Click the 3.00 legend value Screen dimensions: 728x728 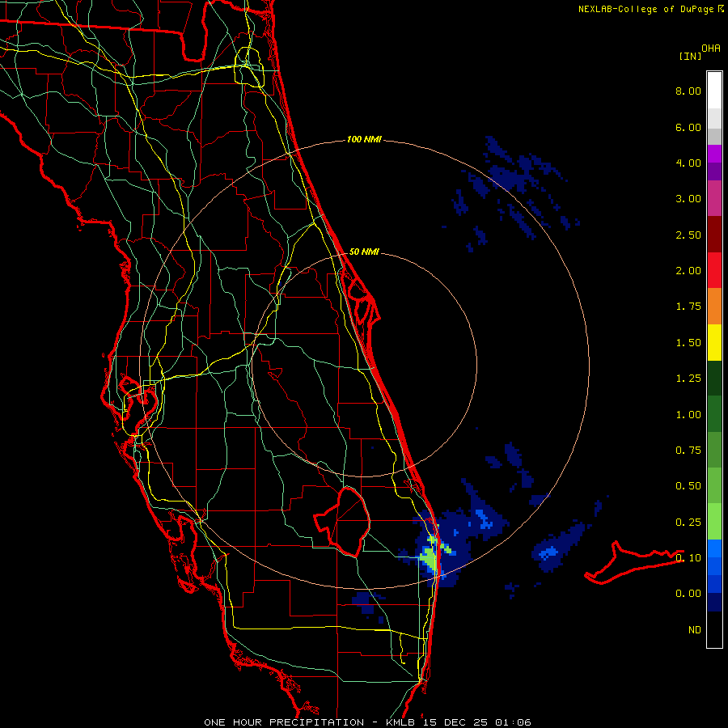(688, 199)
